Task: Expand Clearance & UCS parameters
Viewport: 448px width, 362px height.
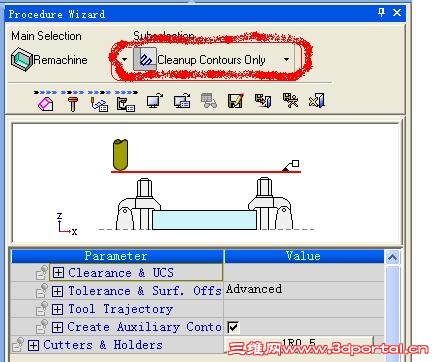Action: tap(58, 273)
